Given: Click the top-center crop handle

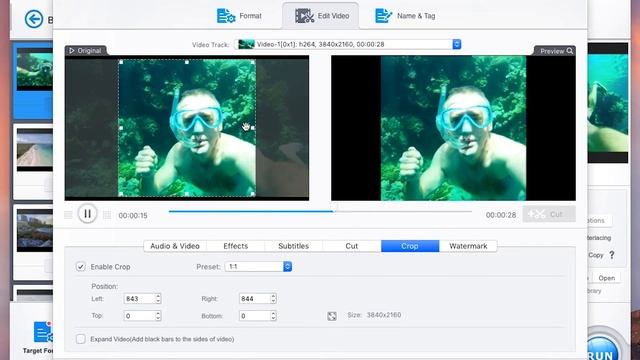Looking at the screenshot, I should (187, 62).
